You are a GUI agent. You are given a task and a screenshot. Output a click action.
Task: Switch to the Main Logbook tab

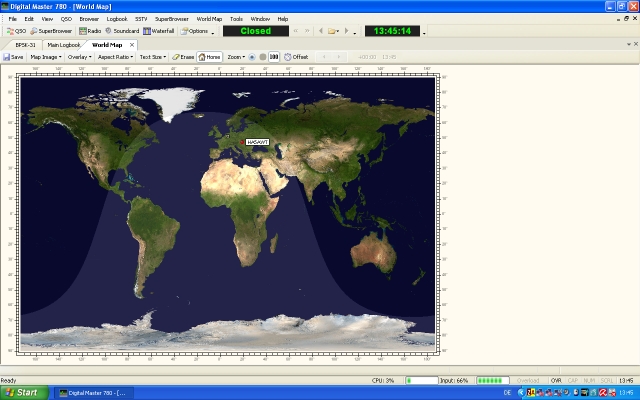64,45
